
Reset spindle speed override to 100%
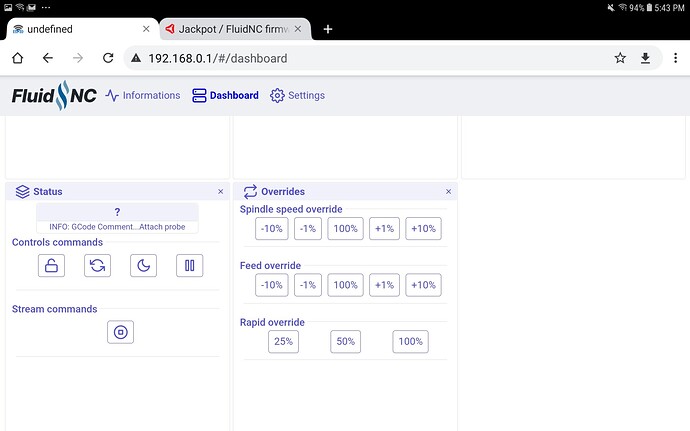(x=345, y=228)
